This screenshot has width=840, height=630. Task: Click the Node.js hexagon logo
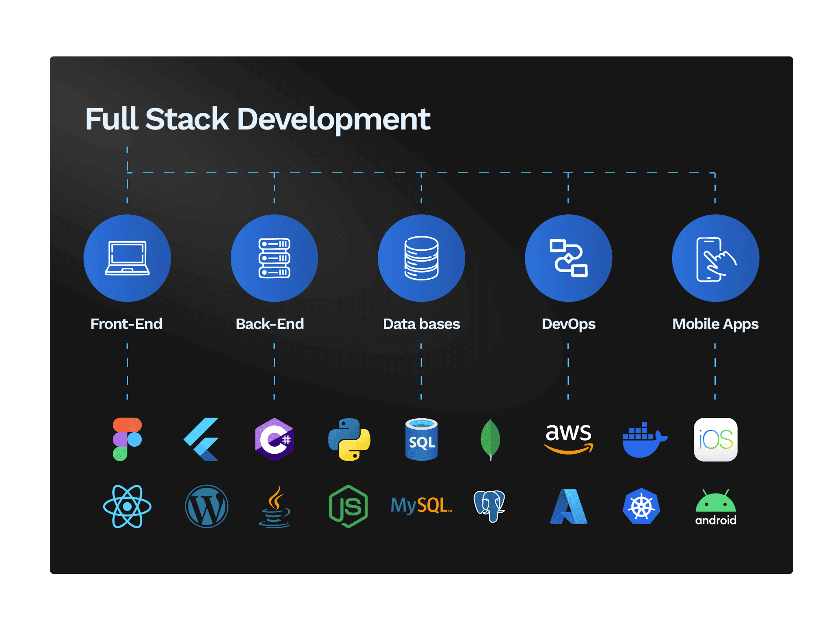click(x=349, y=507)
